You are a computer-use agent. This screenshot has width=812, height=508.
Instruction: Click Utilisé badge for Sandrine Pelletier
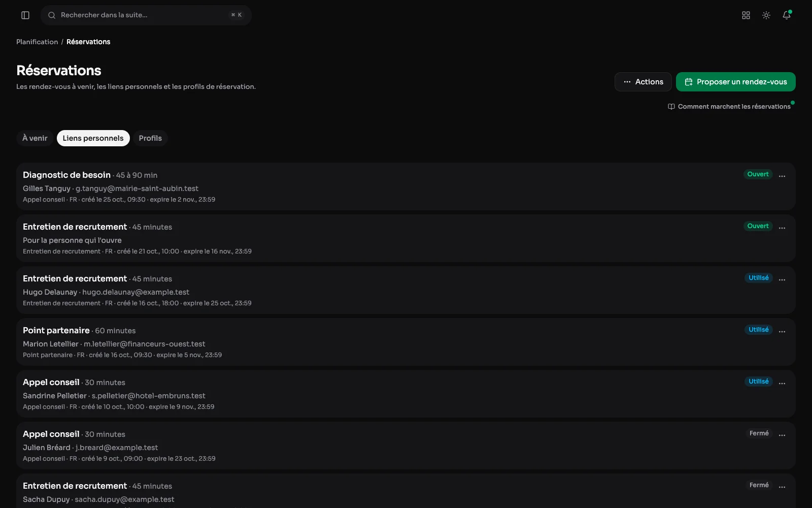point(758,382)
